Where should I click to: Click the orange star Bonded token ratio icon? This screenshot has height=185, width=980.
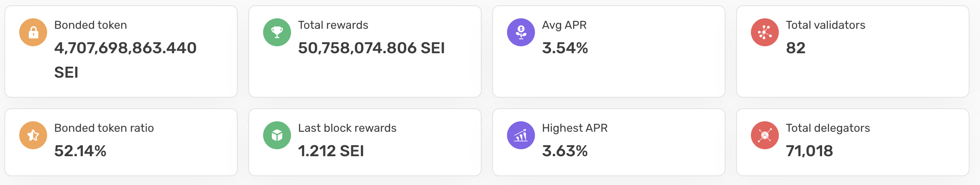click(33, 135)
